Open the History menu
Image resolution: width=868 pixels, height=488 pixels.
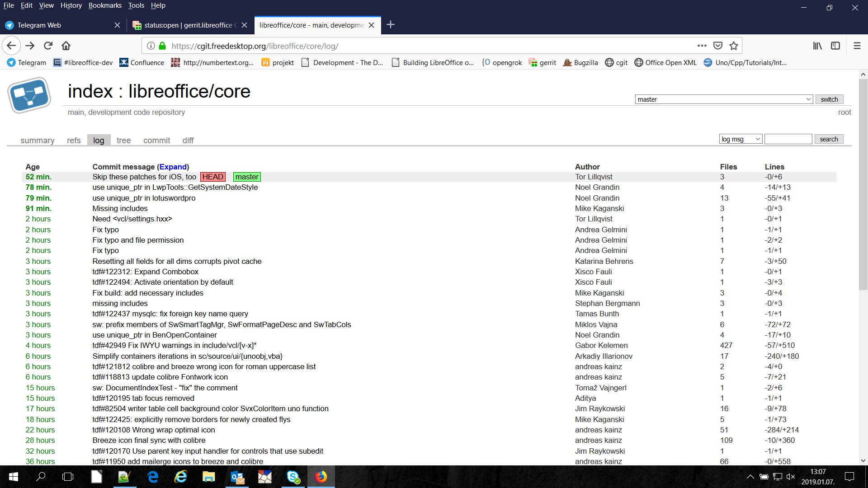coord(71,5)
